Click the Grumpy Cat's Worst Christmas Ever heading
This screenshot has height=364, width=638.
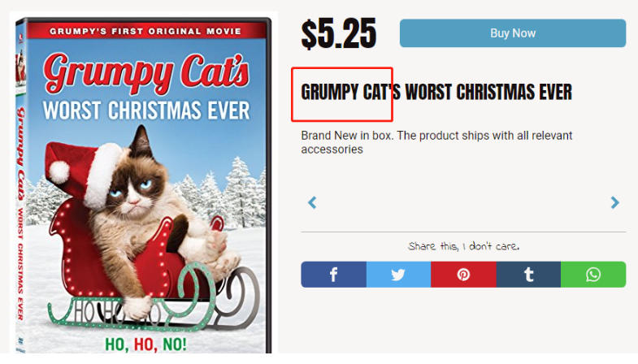pos(436,92)
